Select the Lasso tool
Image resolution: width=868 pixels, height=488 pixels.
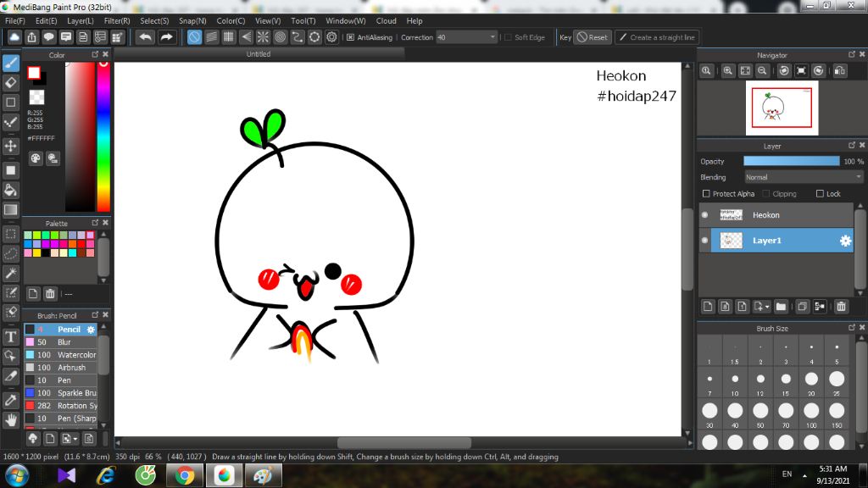pos(10,253)
